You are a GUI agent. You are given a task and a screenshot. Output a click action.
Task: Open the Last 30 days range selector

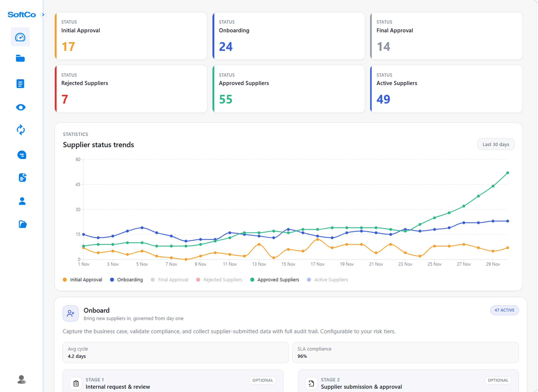click(496, 144)
